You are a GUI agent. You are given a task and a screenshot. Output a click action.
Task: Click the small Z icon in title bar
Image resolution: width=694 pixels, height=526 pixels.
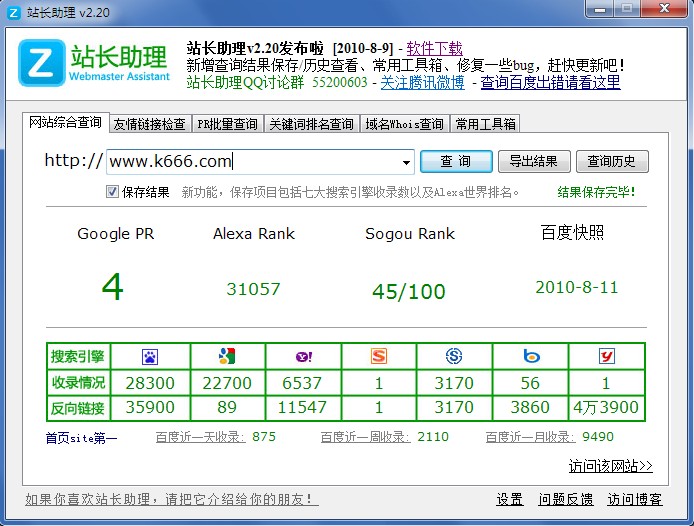[x=14, y=12]
